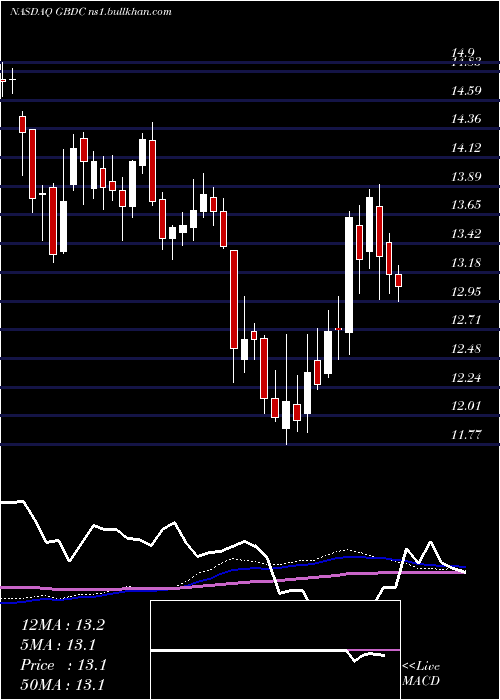Click inside the MACD inset box
Screen dimensions: 500x700
(275, 650)
